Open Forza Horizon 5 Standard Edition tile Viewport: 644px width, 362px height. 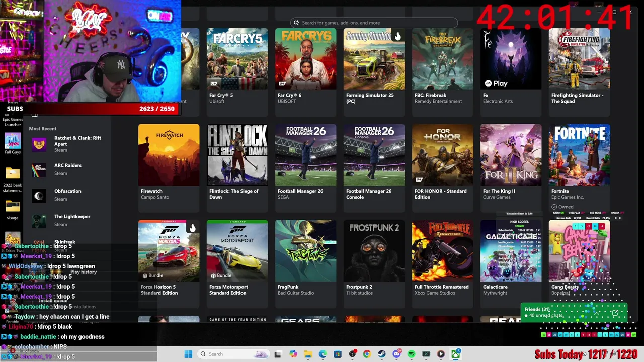169,264
